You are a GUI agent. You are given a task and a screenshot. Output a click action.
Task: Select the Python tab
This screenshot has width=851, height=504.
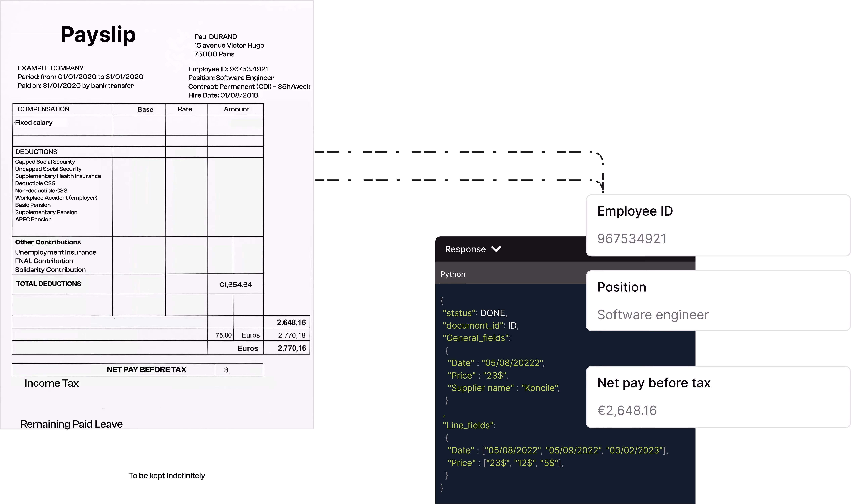click(x=453, y=274)
